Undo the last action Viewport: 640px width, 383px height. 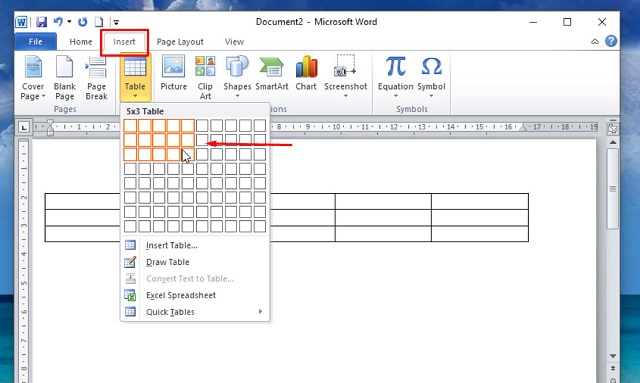click(x=58, y=22)
